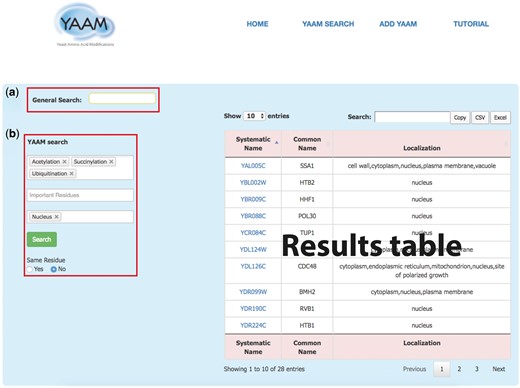Screen dimensions: 520x388
Task: Click the Important Residues field
Action: click(80, 195)
